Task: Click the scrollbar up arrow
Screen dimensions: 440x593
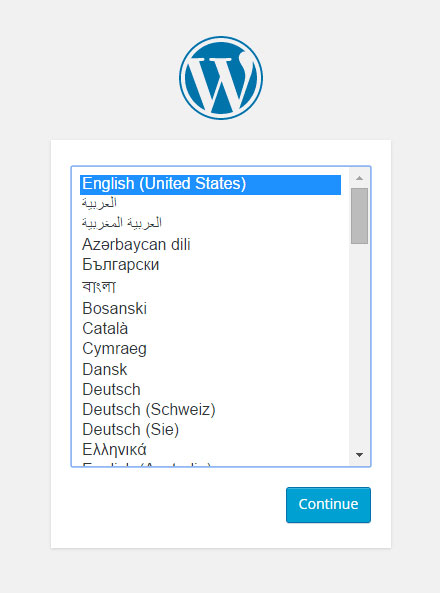Action: pyautogui.click(x=359, y=178)
